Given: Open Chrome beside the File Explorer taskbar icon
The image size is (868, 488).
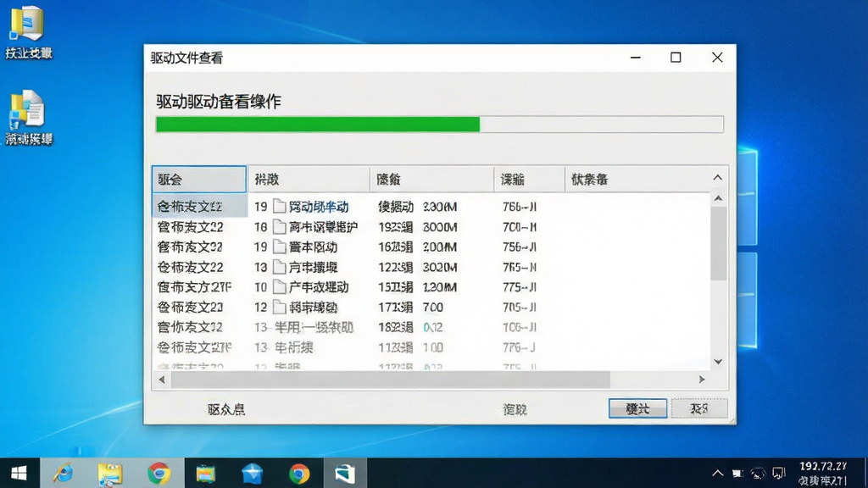Looking at the screenshot, I should pos(159,474).
